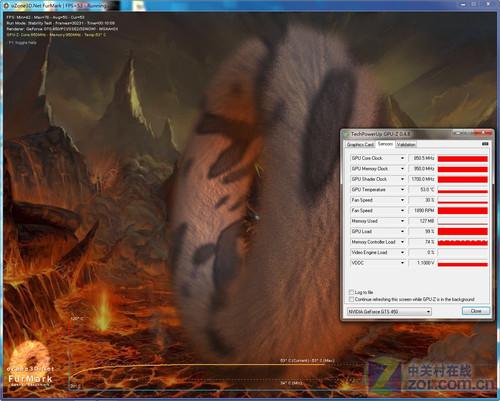
Task: Select the Sensors tab
Action: coord(385,144)
